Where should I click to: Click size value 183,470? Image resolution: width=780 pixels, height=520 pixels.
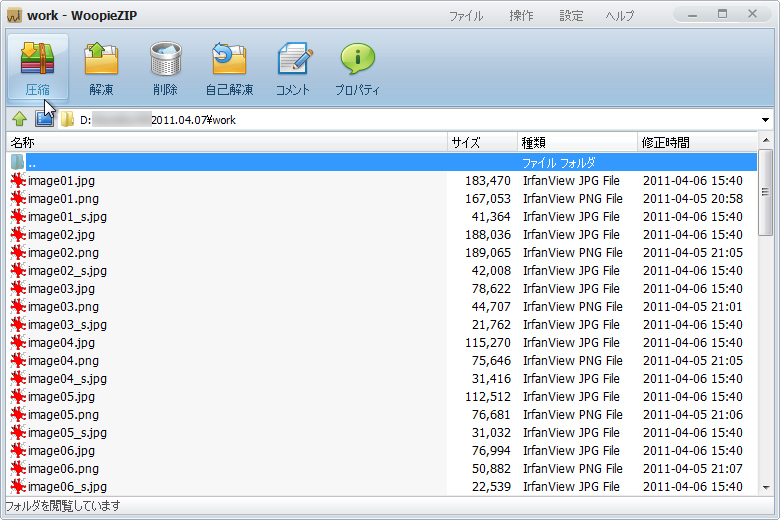click(x=488, y=181)
